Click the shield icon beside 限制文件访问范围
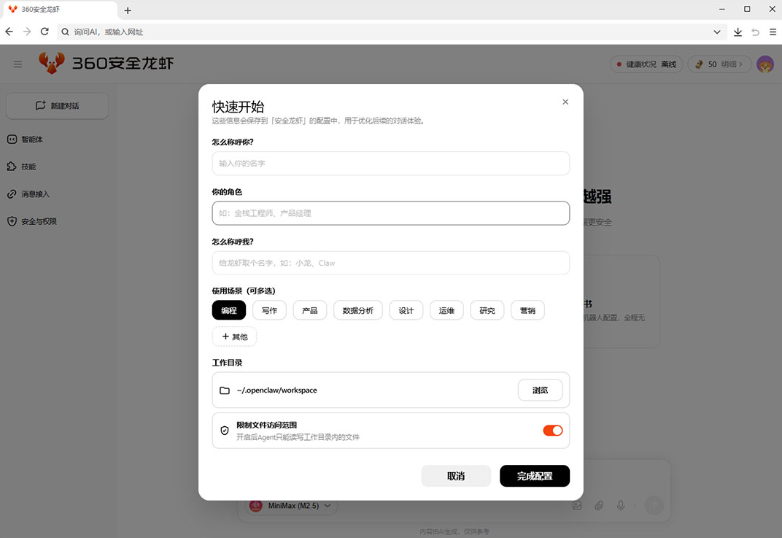782x538 pixels. click(x=224, y=430)
